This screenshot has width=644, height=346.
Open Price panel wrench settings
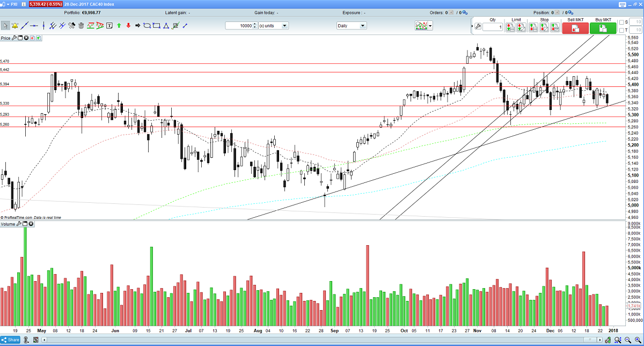pyautogui.click(x=14, y=38)
